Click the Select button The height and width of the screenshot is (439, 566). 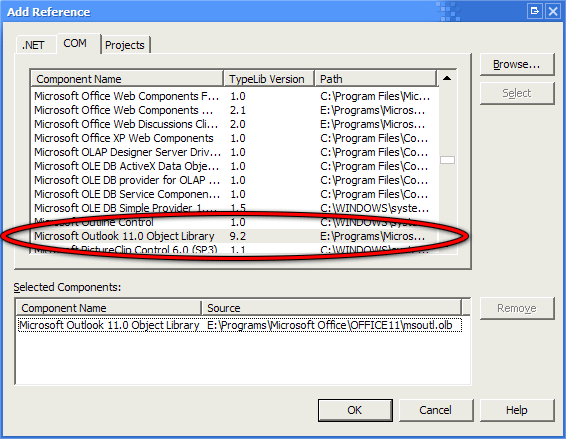click(x=517, y=94)
